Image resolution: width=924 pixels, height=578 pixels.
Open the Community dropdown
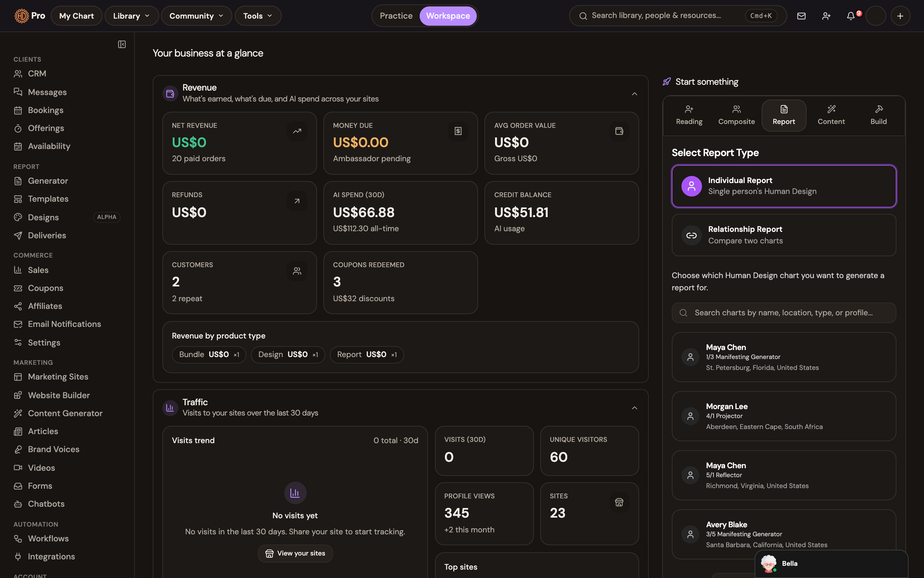click(196, 16)
